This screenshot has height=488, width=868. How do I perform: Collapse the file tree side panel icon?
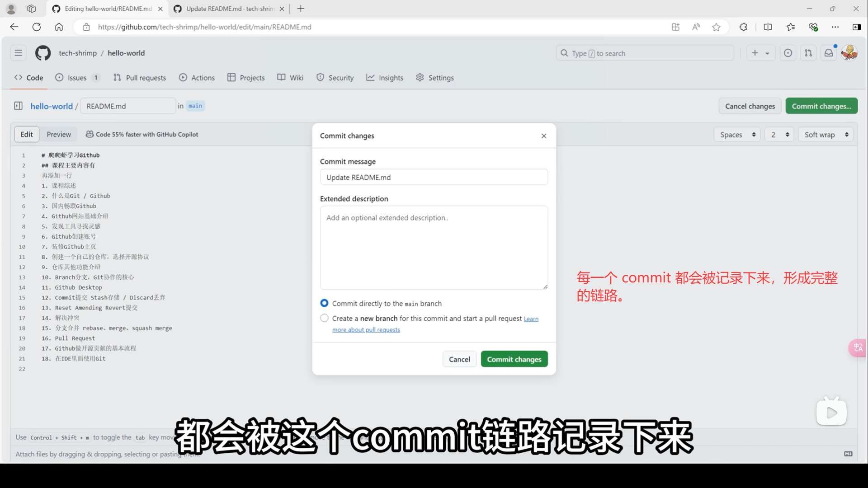(x=18, y=106)
